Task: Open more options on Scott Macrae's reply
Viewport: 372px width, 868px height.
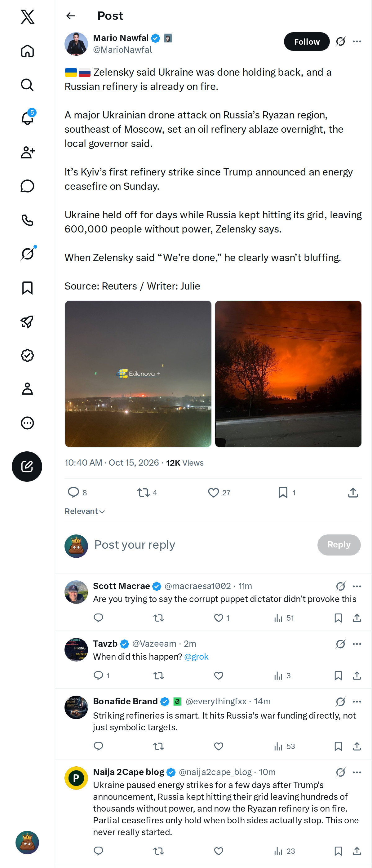Action: pyautogui.click(x=357, y=586)
